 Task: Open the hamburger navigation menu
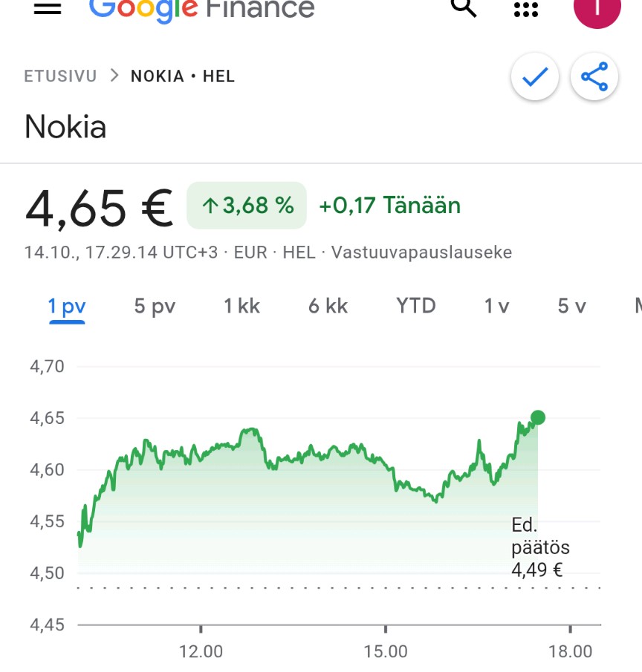pos(48,7)
